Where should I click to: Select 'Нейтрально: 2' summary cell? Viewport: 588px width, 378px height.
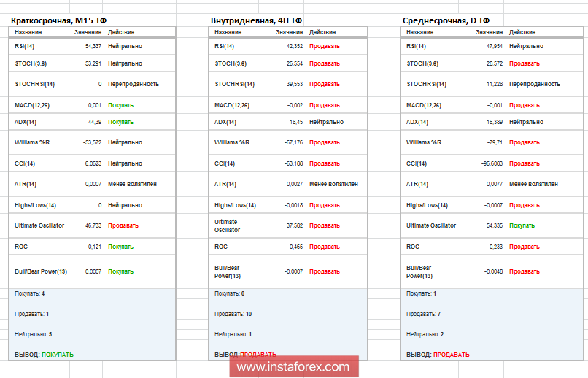click(x=425, y=334)
